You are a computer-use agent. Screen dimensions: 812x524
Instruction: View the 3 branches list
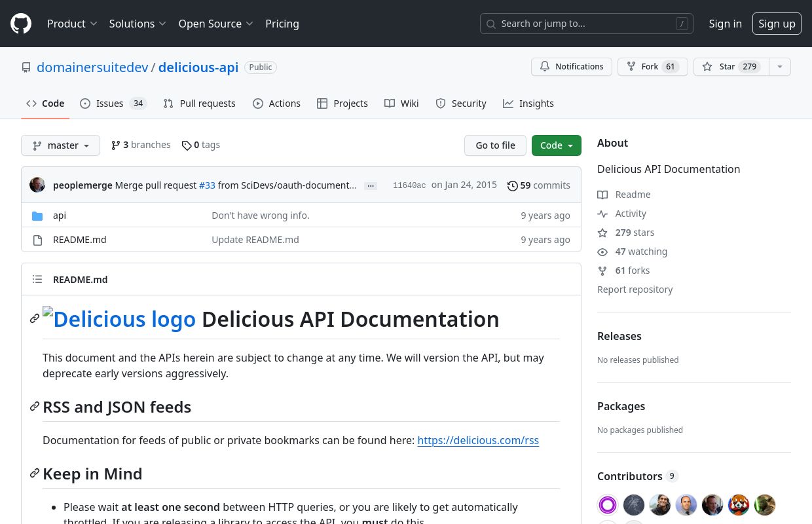point(141,145)
